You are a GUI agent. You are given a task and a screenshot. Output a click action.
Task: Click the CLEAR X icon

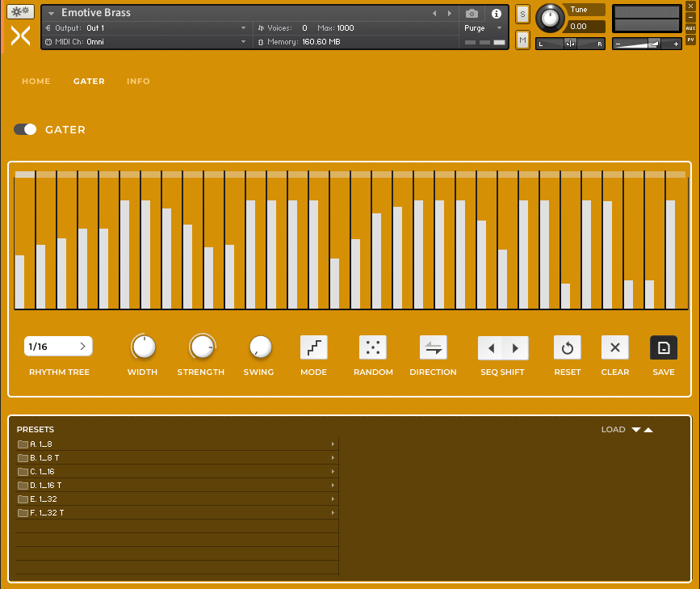coord(615,347)
